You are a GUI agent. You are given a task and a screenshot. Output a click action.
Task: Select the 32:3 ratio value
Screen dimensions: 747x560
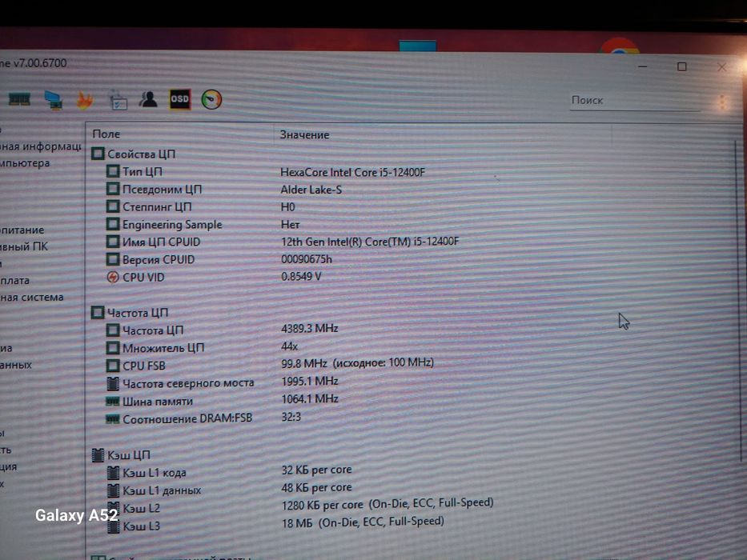coord(291,417)
